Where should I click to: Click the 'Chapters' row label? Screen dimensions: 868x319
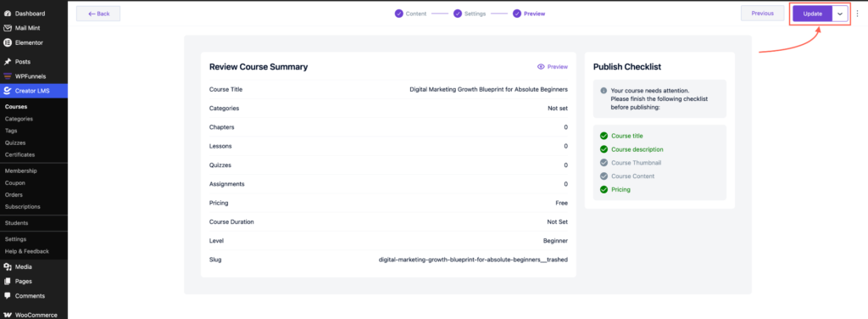coord(222,127)
